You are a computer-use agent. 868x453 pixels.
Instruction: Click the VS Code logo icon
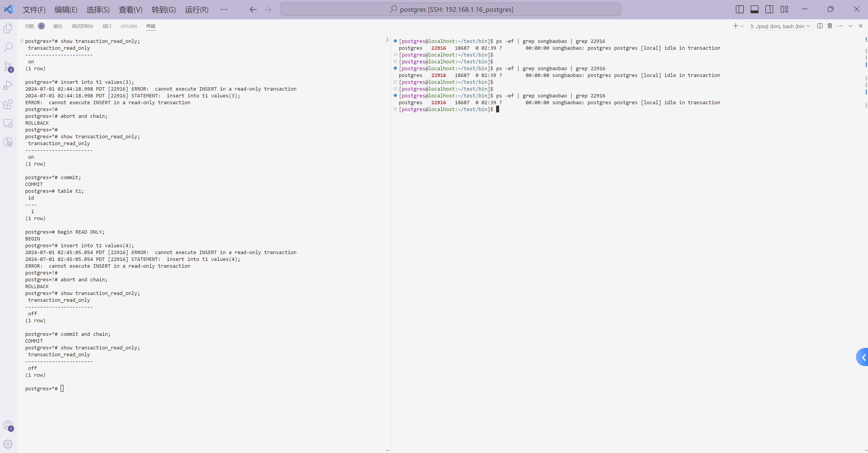[8, 10]
